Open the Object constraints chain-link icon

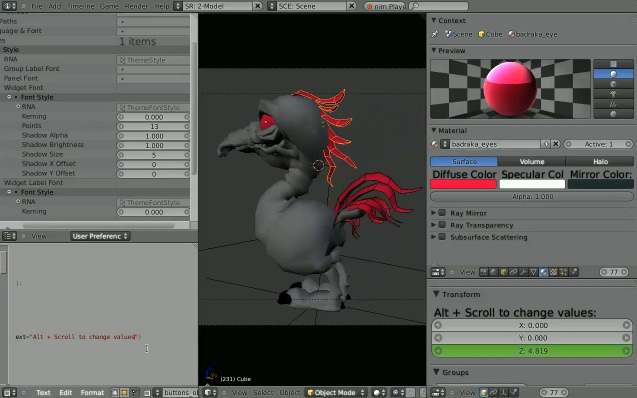[x=514, y=272]
